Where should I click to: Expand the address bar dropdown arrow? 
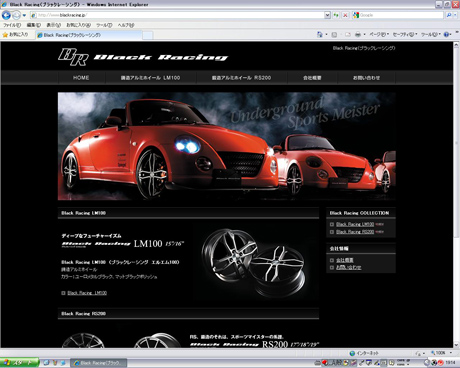(327, 15)
